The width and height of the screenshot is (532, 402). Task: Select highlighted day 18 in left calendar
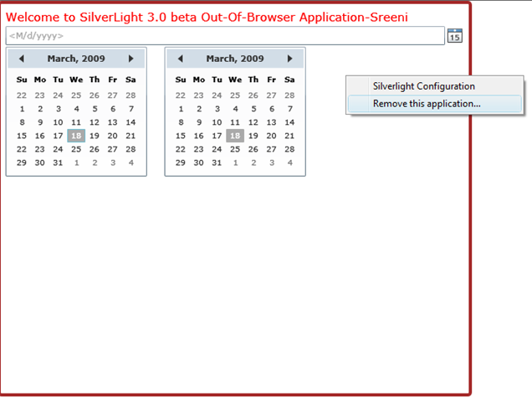(76, 136)
